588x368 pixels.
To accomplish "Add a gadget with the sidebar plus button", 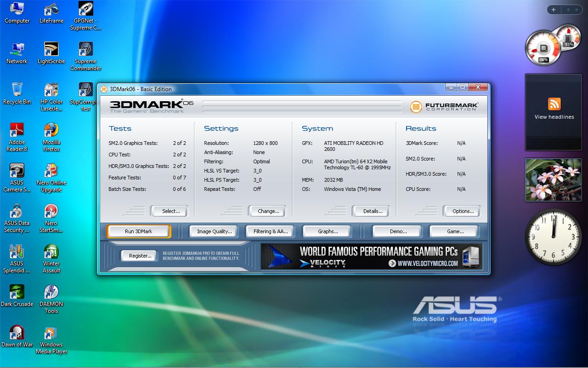I will [553, 9].
